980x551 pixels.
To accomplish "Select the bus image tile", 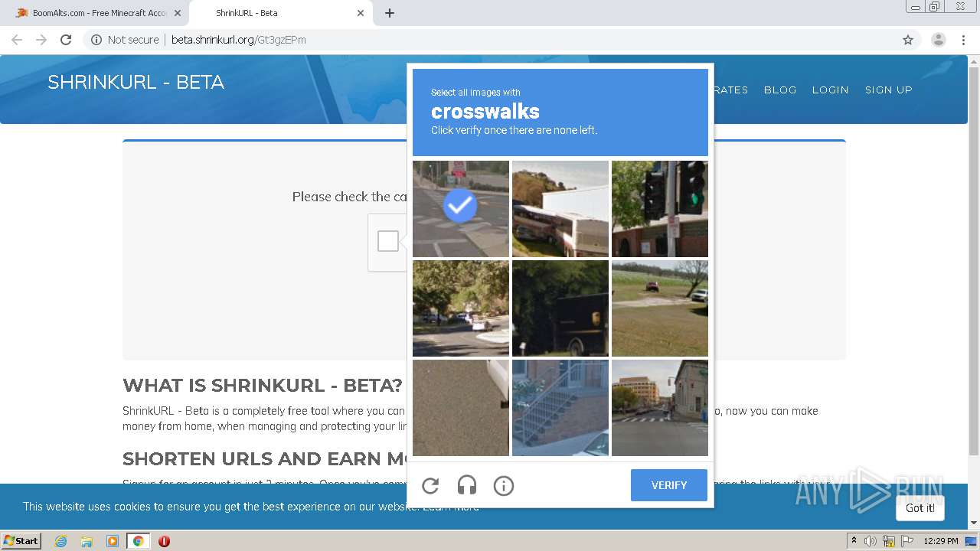I will (x=560, y=209).
